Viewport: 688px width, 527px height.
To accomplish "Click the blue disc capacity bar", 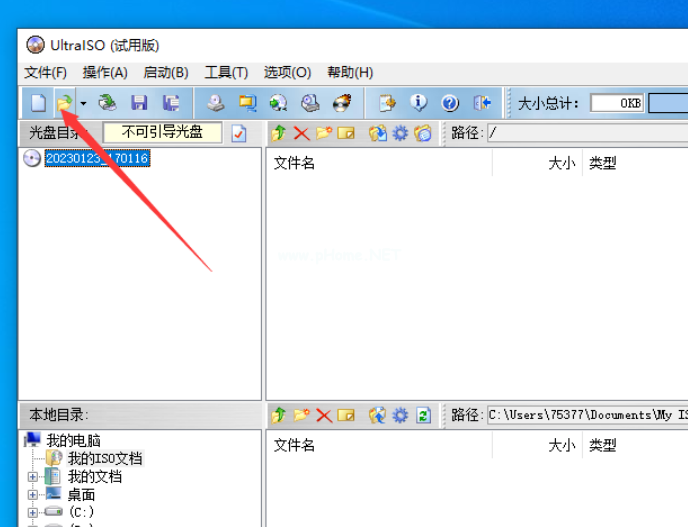I will pos(668,103).
